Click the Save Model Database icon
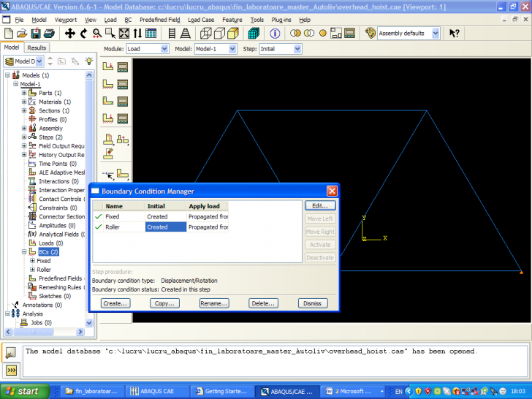Viewport: 532px width, 399px height. [x=35, y=34]
